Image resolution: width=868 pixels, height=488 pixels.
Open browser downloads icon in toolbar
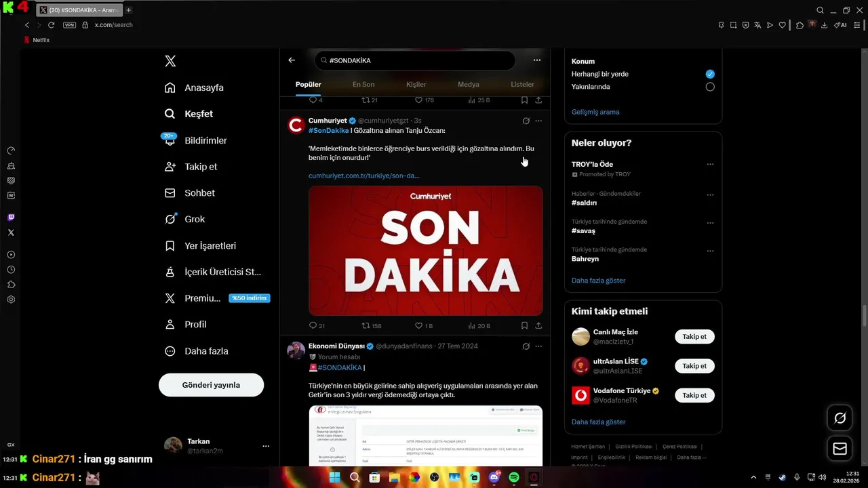824,25
